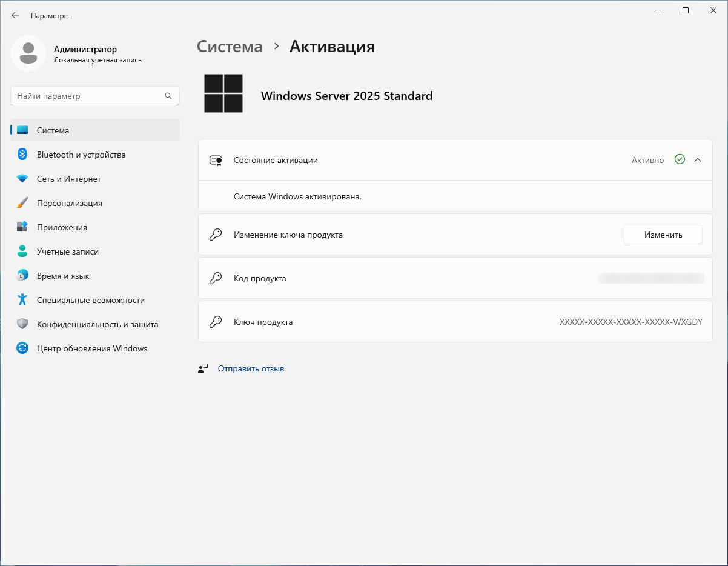This screenshot has height=566, width=728.
Task: Switch to Учетные записи page
Action: [x=95, y=251]
